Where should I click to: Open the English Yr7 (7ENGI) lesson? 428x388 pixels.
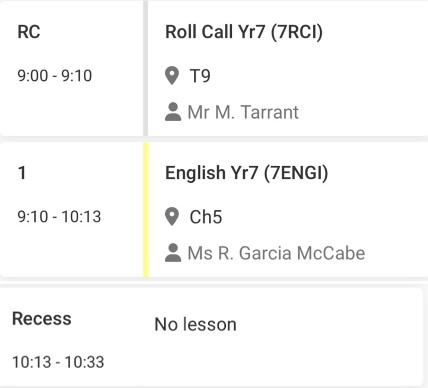point(247,173)
